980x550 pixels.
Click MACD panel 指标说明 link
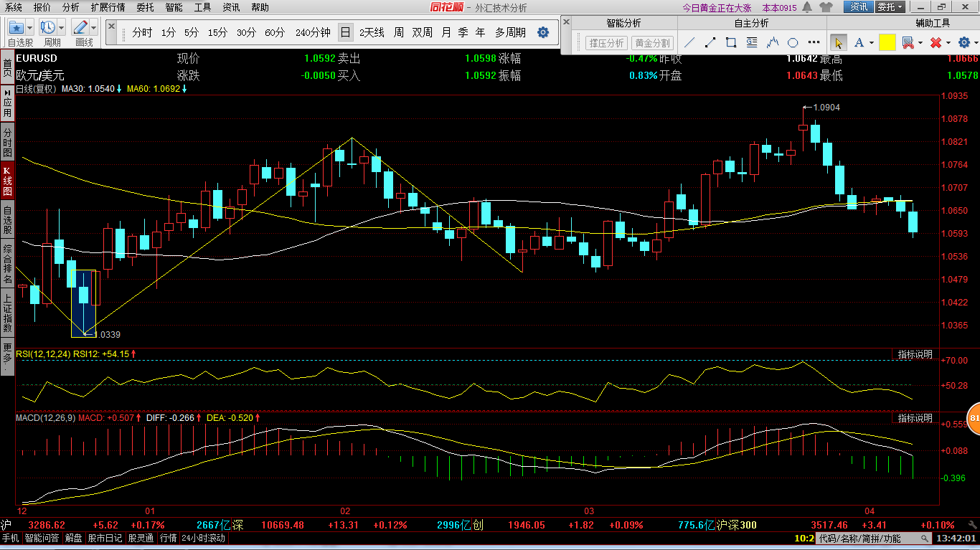915,417
